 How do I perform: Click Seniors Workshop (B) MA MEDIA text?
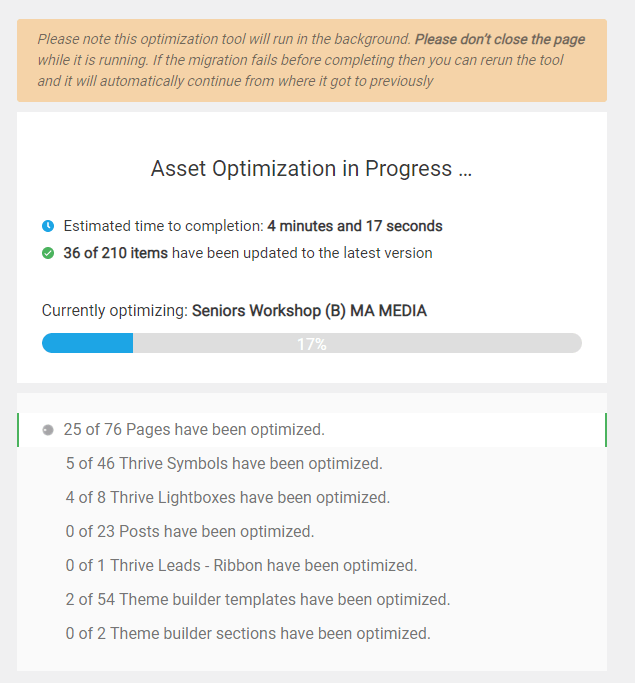pyautogui.click(x=309, y=311)
